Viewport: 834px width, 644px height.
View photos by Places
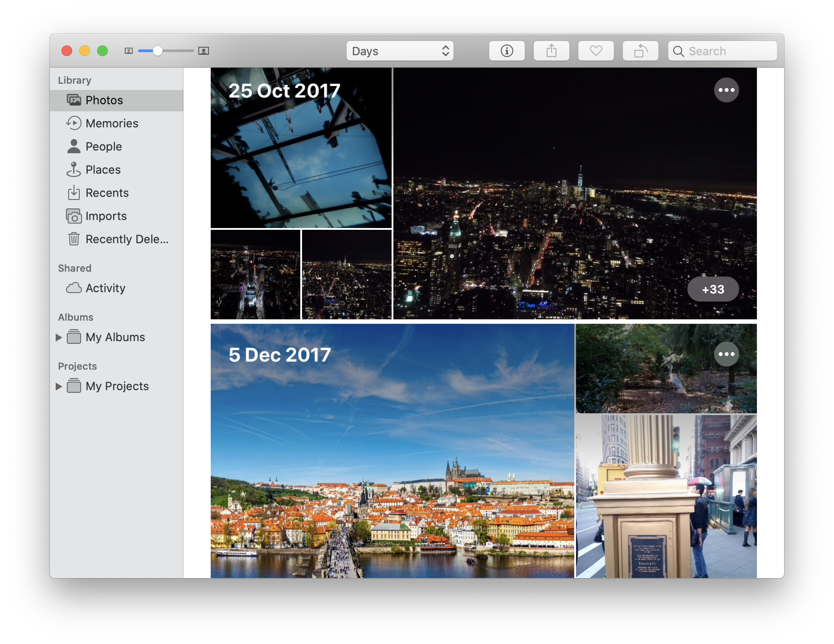[103, 170]
